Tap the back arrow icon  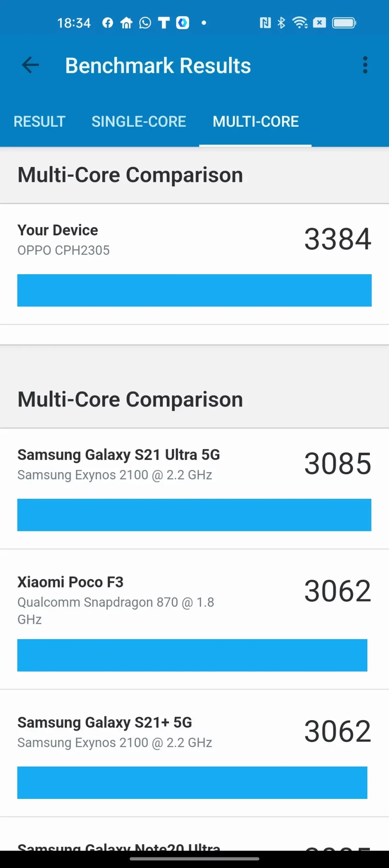pyautogui.click(x=30, y=65)
